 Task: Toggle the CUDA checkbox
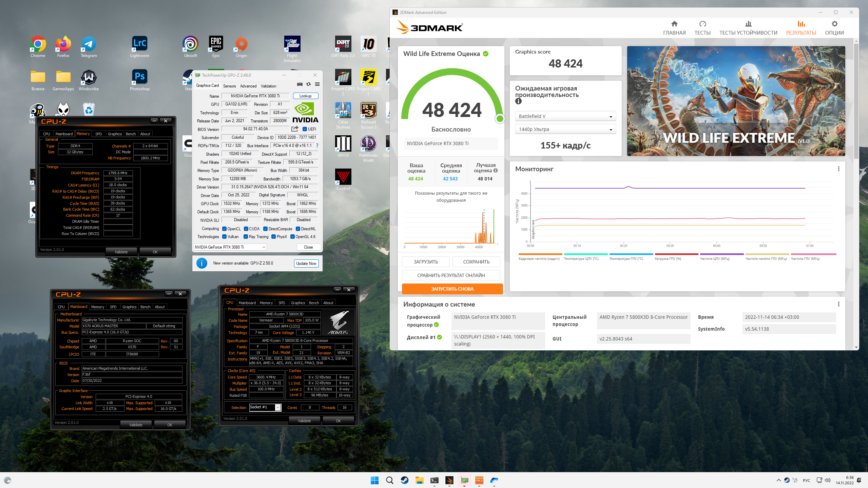[x=246, y=229]
